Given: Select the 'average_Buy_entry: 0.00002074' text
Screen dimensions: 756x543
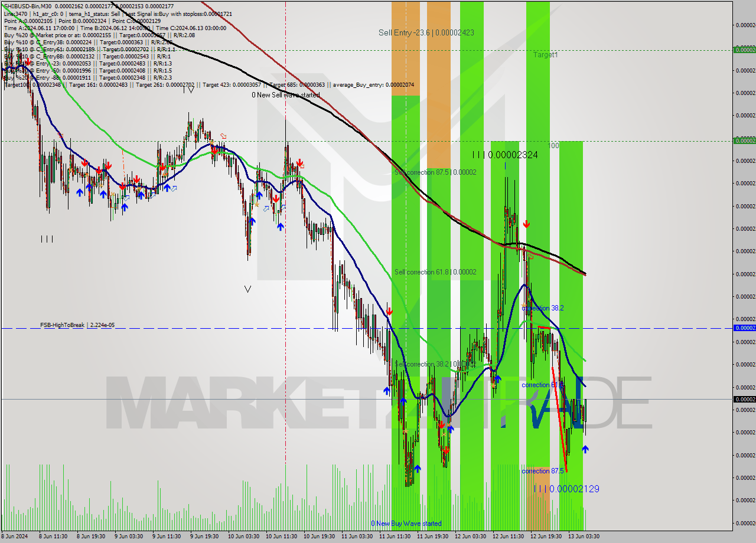Looking at the screenshot, I should point(373,84).
